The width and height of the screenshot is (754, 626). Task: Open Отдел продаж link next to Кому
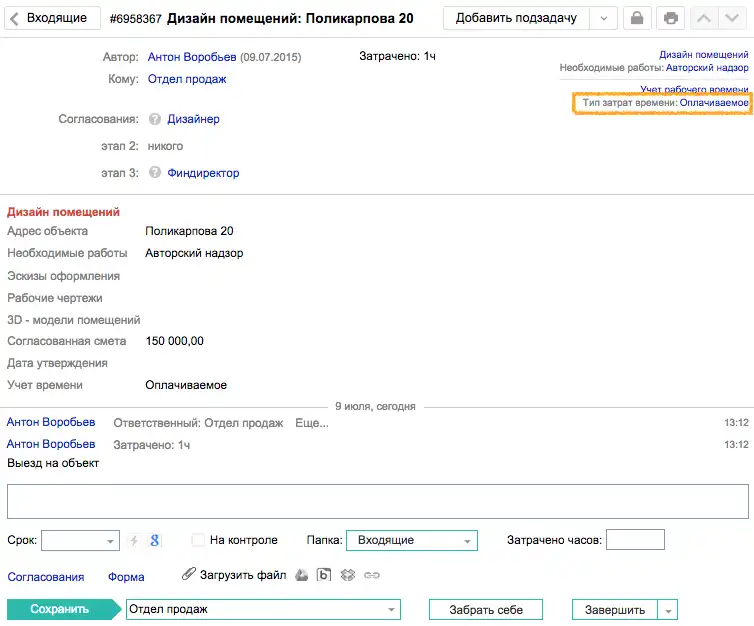tap(187, 79)
